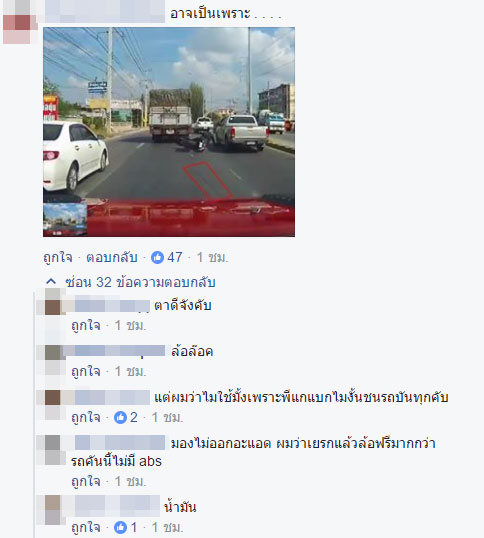Like the main comment with ถูกใจ
Image resolution: width=484 pixels, height=538 pixels.
tap(58, 257)
